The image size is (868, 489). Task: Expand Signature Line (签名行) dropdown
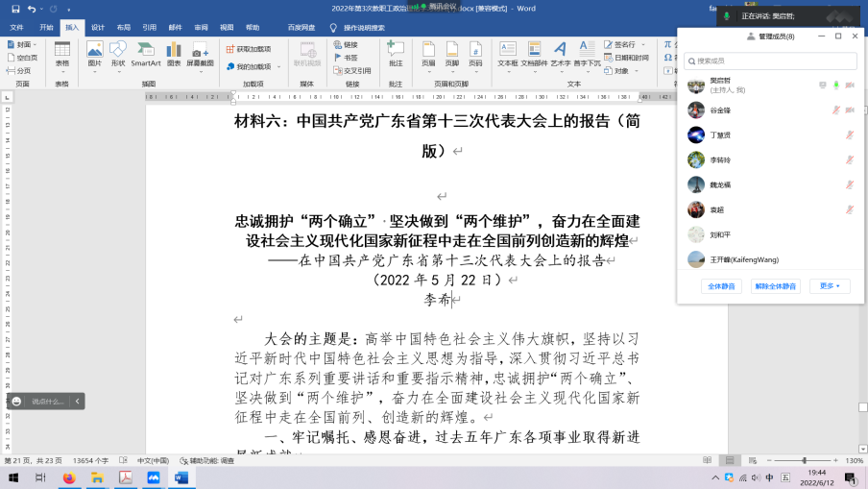click(643, 44)
